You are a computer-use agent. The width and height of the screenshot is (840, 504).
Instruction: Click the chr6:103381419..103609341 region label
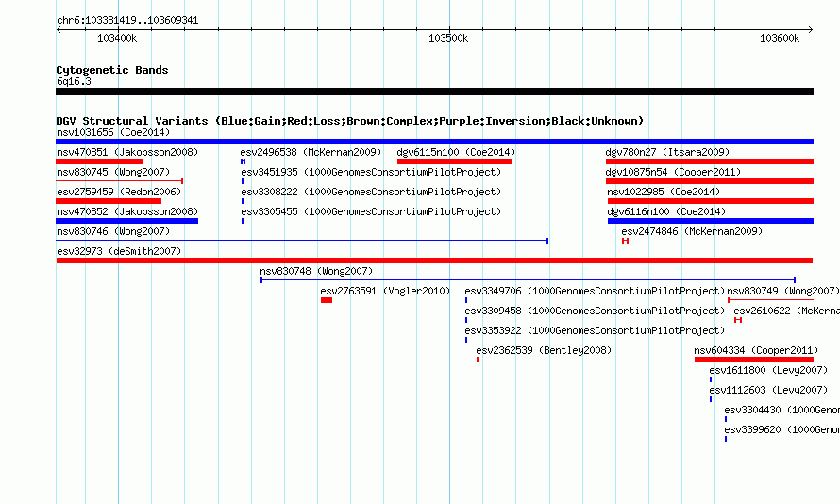127,21
